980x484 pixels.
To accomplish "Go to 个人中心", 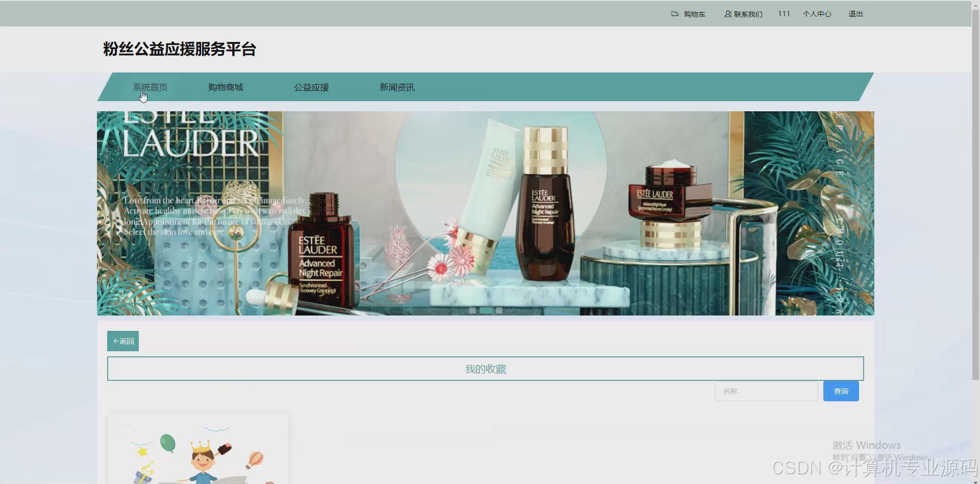I will [x=817, y=14].
